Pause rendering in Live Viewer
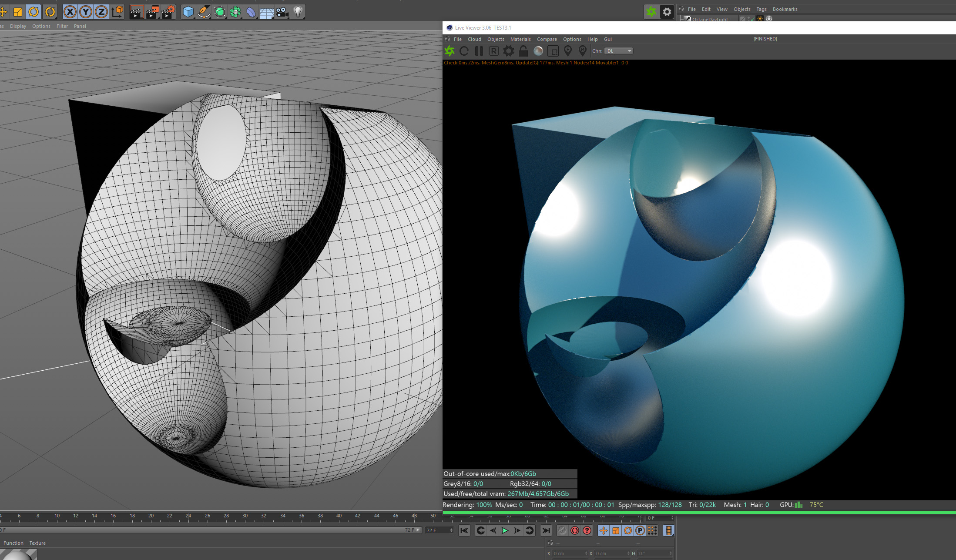 pyautogui.click(x=479, y=51)
